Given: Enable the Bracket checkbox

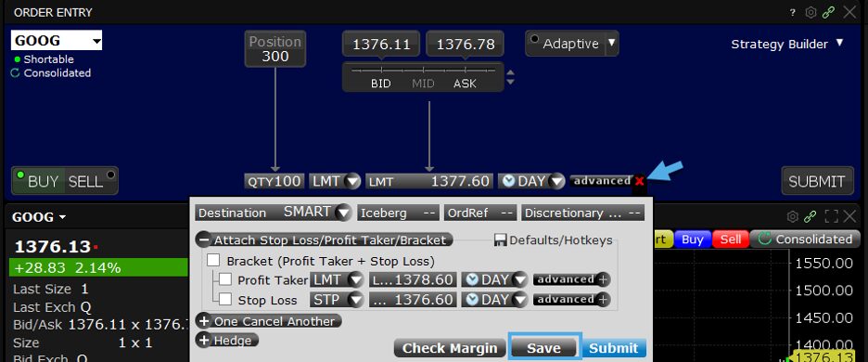Looking at the screenshot, I should coord(213,260).
